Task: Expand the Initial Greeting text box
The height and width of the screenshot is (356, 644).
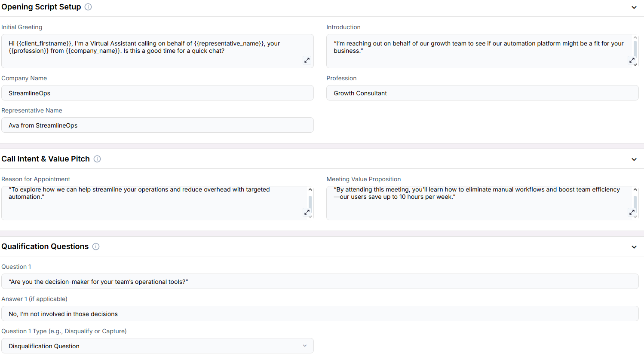Action: click(307, 61)
